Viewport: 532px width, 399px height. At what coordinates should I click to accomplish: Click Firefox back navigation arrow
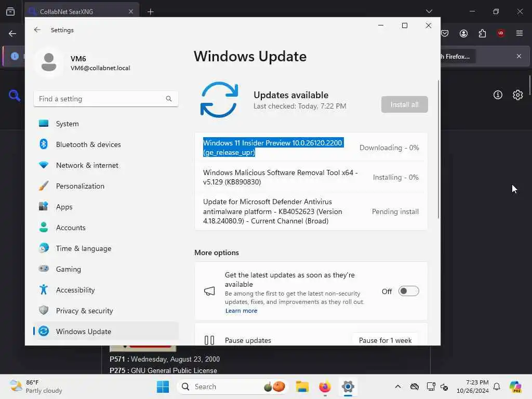(12, 33)
